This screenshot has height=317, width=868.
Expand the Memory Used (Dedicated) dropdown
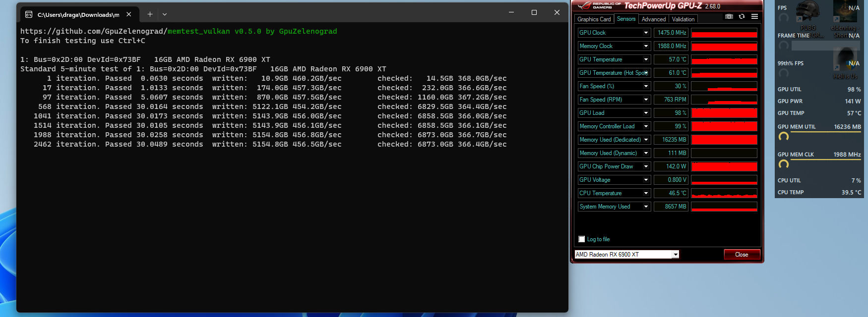[646, 140]
